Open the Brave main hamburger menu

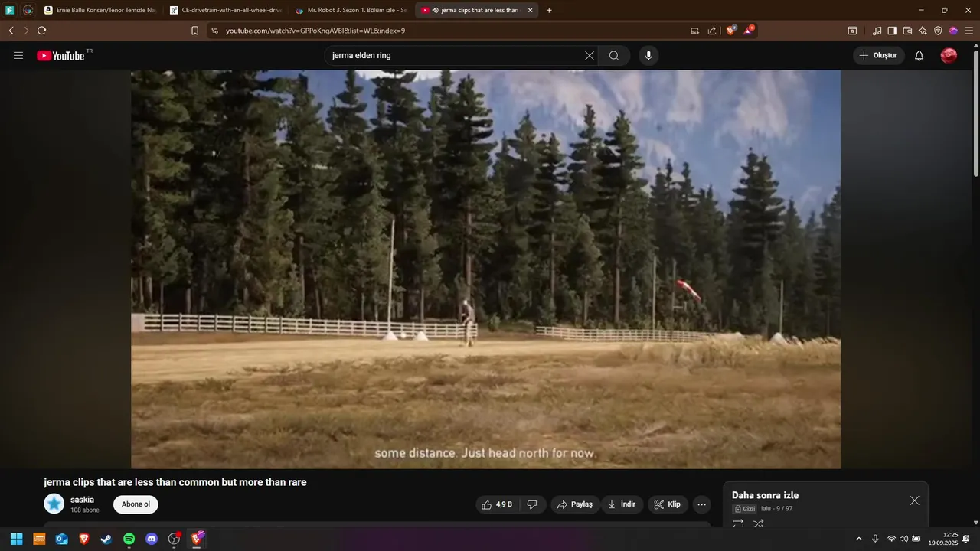click(x=969, y=31)
